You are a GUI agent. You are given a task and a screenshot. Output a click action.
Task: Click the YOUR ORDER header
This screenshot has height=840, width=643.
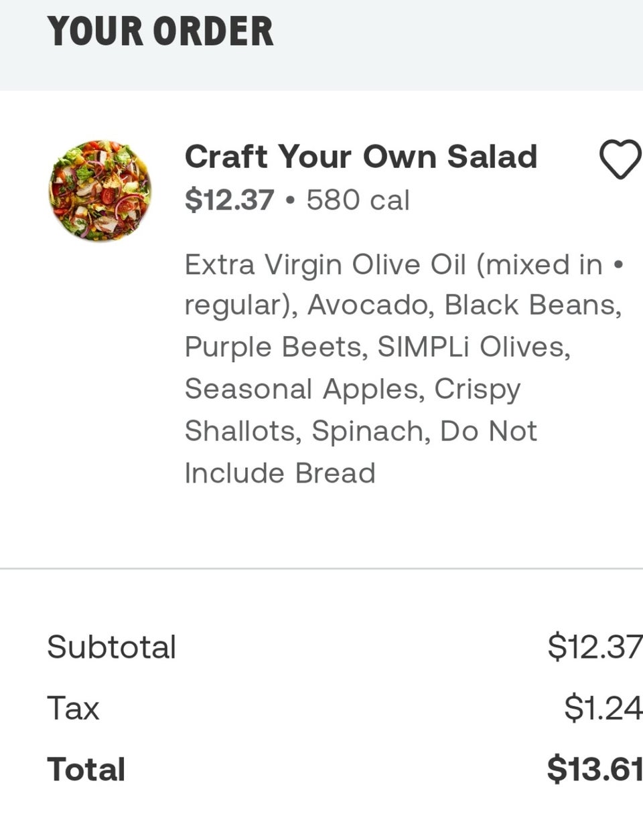click(x=161, y=31)
